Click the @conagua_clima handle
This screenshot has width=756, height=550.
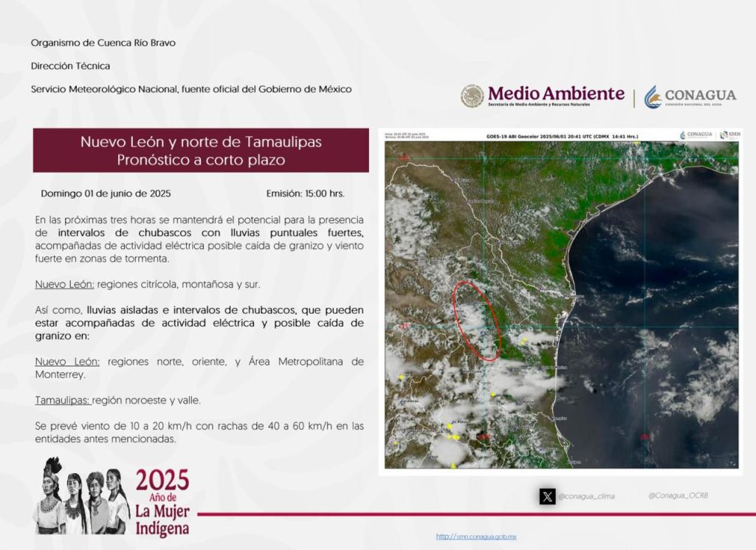point(586,496)
